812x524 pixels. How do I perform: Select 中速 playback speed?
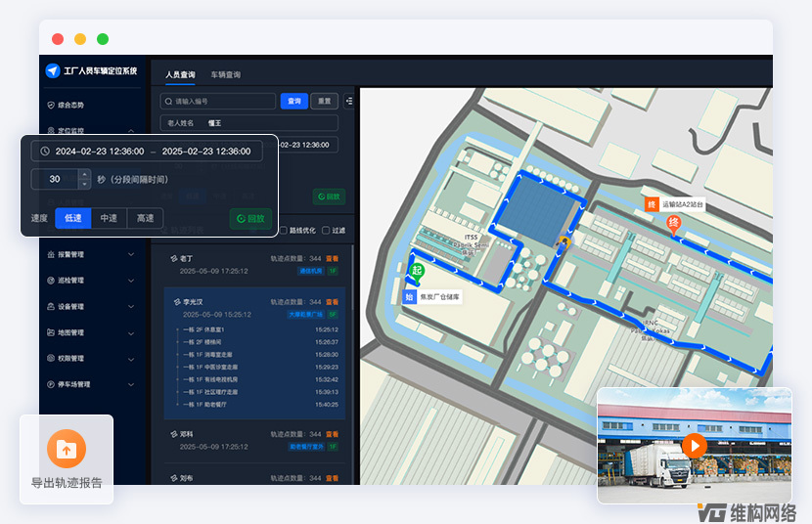109,218
